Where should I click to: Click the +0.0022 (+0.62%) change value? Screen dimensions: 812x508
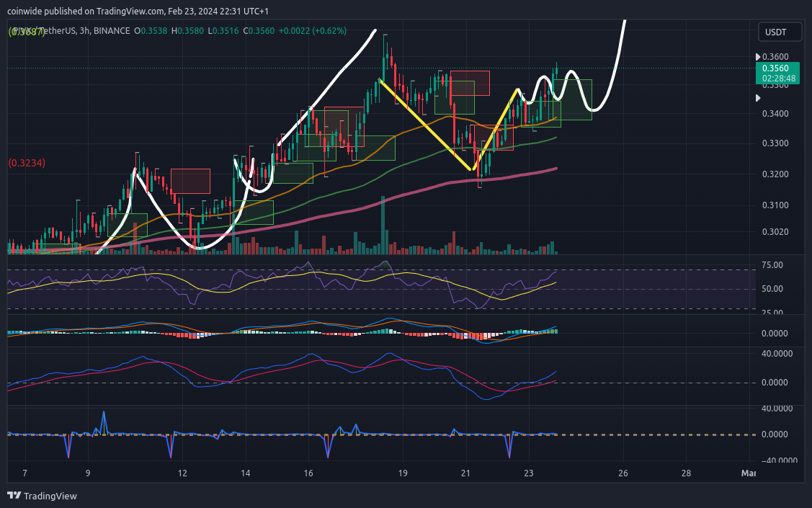click(x=312, y=30)
